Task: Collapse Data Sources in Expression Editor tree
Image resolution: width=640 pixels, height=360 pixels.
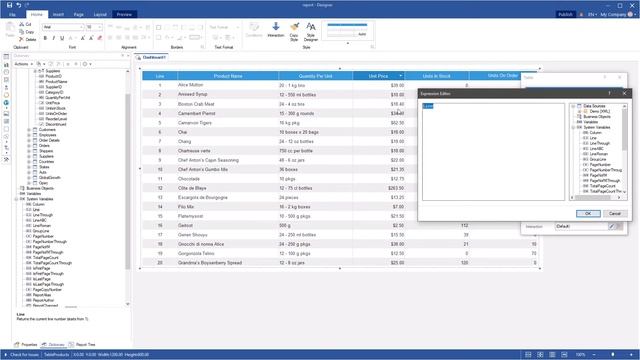Action: point(573,106)
